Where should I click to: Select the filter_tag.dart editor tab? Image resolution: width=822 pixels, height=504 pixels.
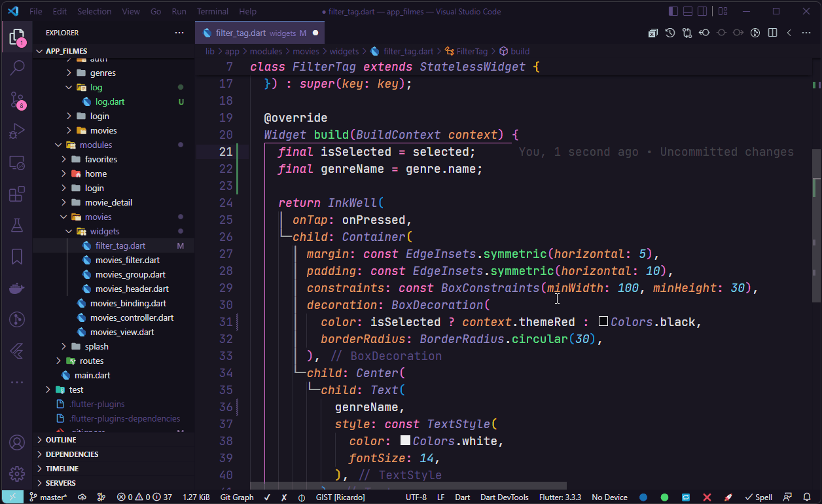click(260, 33)
